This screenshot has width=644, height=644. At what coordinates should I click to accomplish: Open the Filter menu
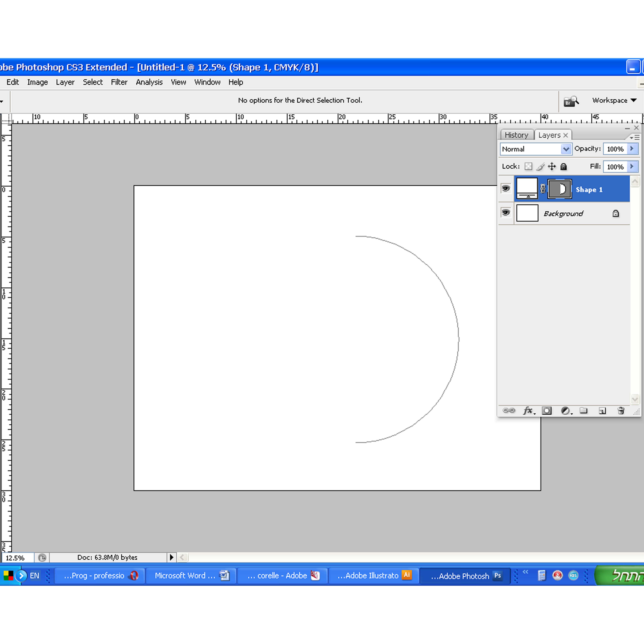119,82
